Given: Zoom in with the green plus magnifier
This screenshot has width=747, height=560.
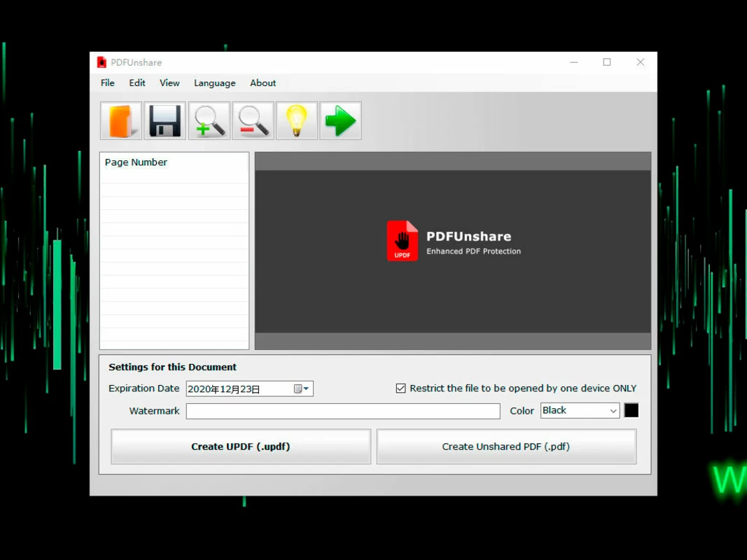Looking at the screenshot, I should coord(209,121).
